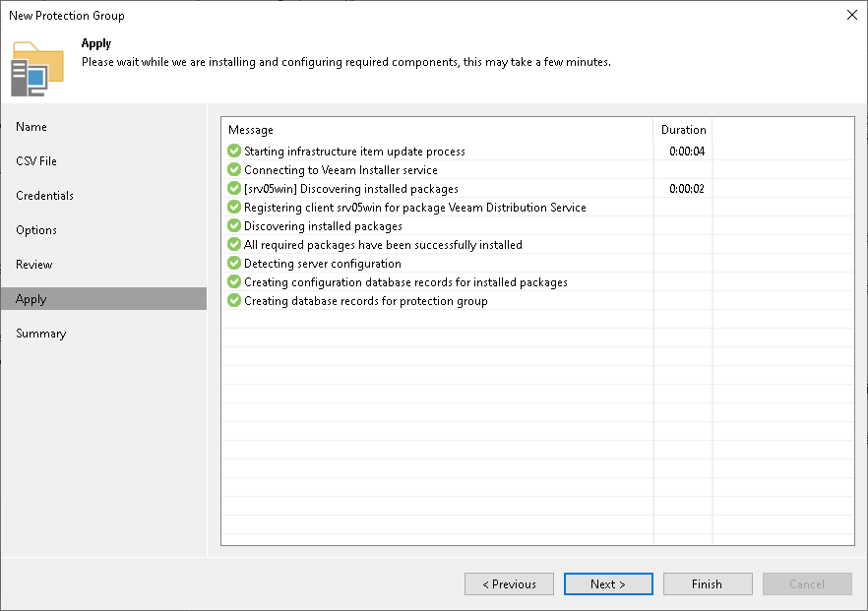The height and width of the screenshot is (611, 868).
Task: Open the CSV File wizard step
Action: [x=36, y=161]
